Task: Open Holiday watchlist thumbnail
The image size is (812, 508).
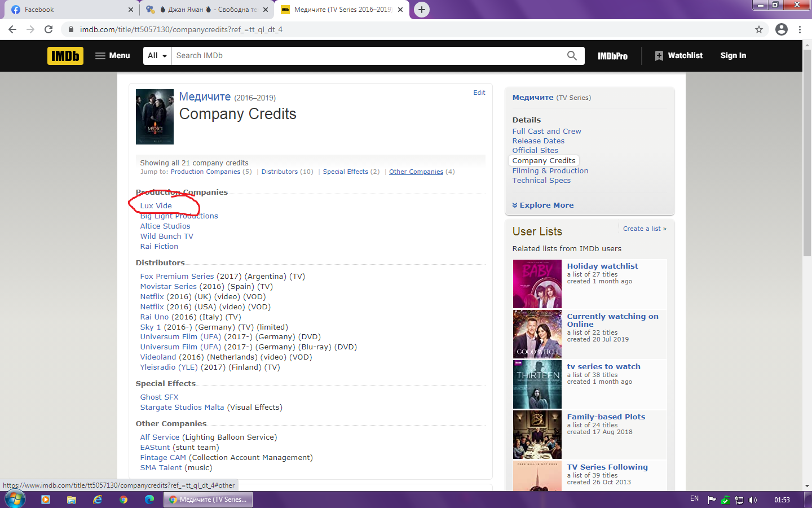Action: (537, 284)
